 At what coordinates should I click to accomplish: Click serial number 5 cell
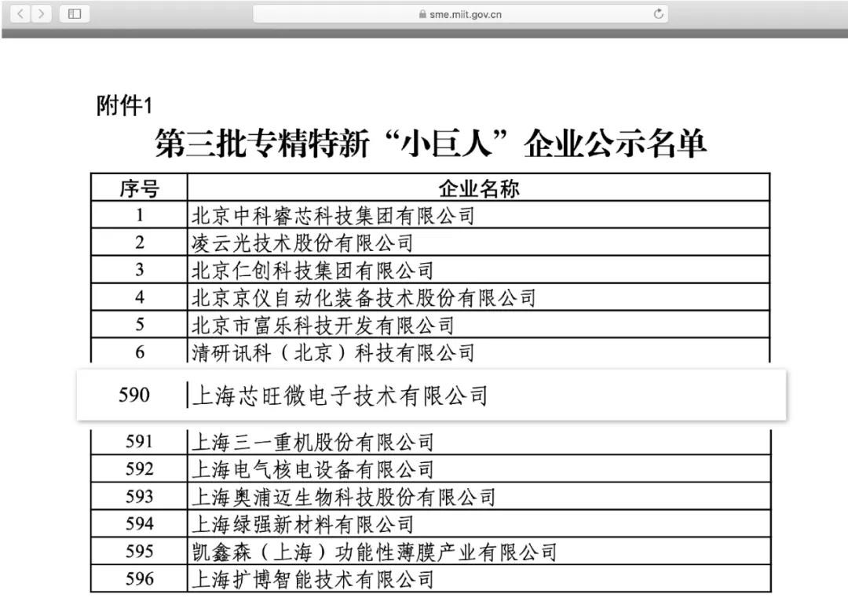tap(140, 324)
